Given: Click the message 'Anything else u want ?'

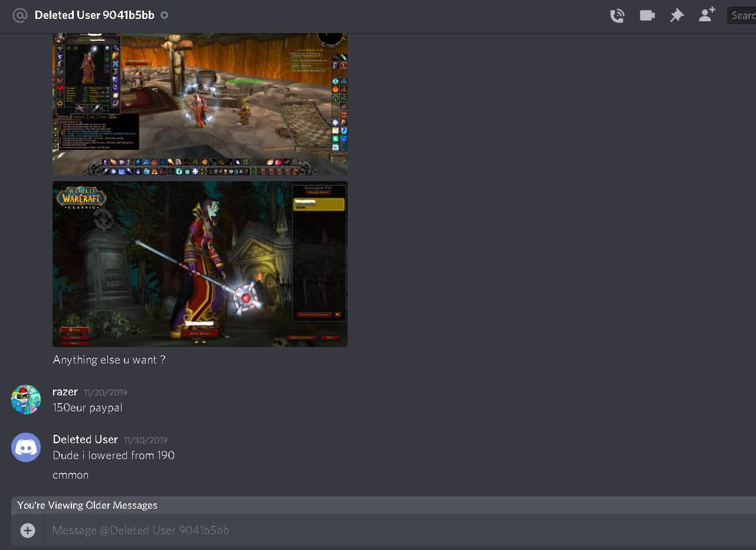Looking at the screenshot, I should [x=109, y=359].
